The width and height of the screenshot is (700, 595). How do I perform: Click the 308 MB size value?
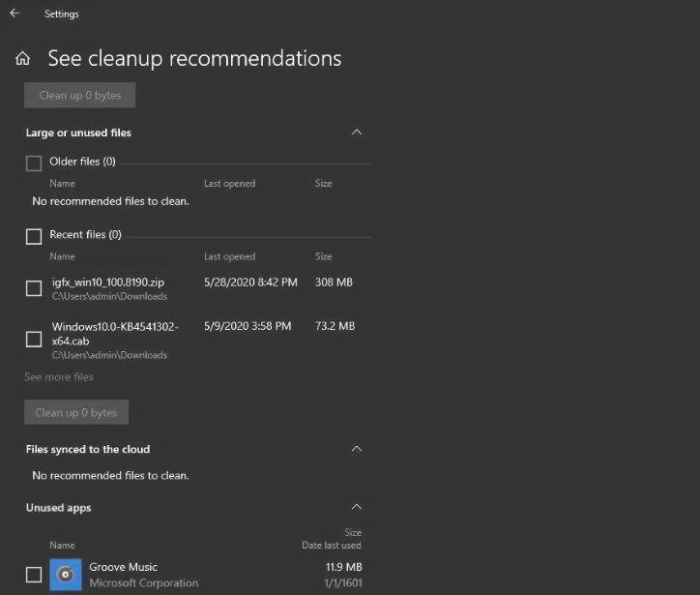[334, 283]
